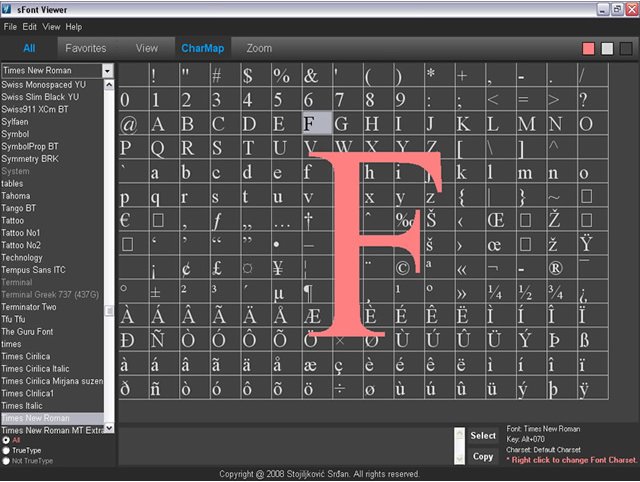Switch to the Favorites tab
This screenshot has width=640, height=482.
point(86,48)
